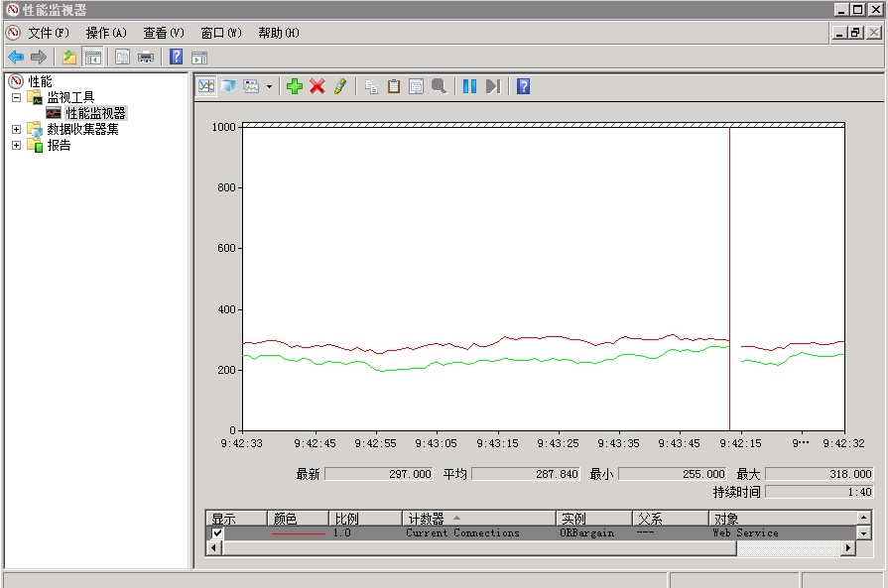Freeze the display with pause button
The image size is (888, 588).
coord(469,86)
